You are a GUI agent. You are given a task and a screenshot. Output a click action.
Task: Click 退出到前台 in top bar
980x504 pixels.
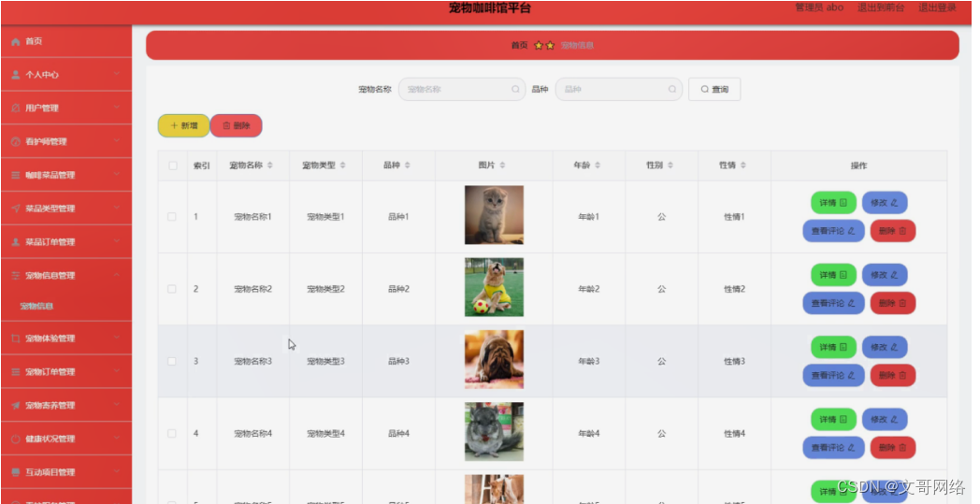pos(881,7)
